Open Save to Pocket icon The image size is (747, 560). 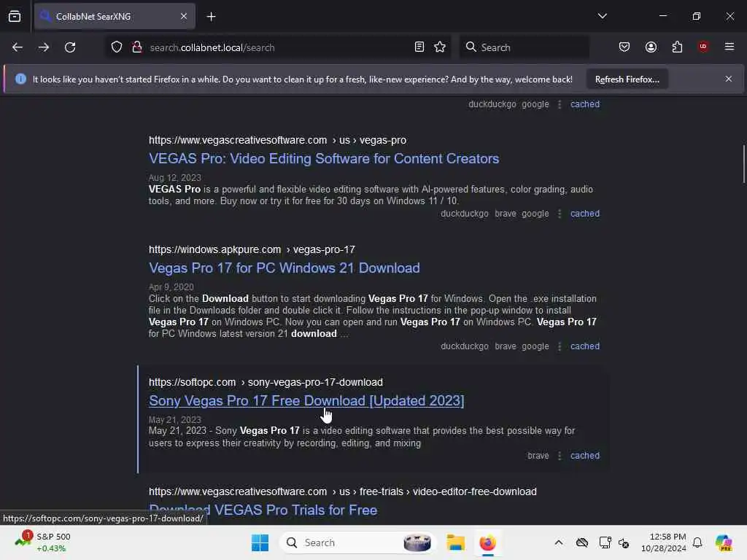click(x=624, y=47)
